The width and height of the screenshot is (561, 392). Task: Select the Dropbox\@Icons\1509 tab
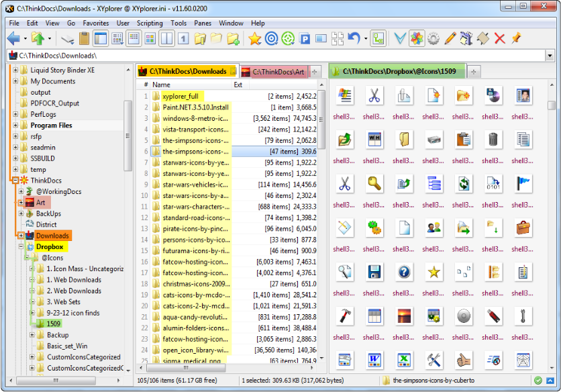click(398, 71)
